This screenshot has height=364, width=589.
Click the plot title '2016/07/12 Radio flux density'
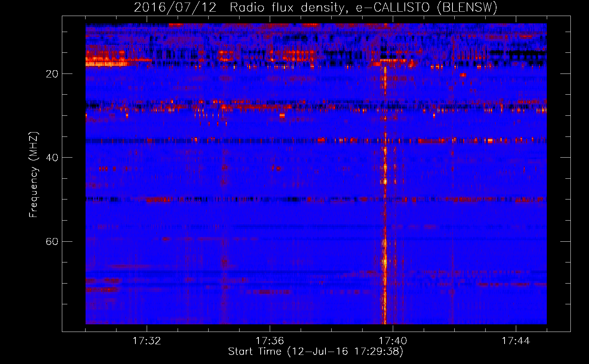[316, 7]
